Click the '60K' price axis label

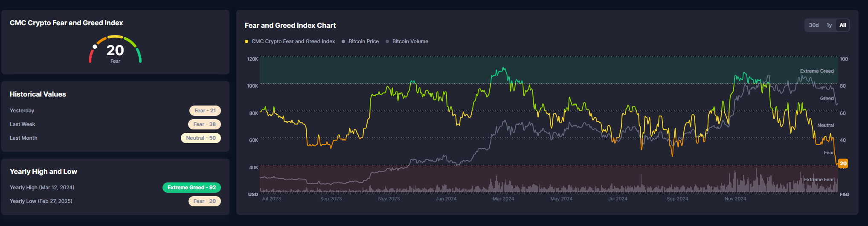tap(254, 140)
